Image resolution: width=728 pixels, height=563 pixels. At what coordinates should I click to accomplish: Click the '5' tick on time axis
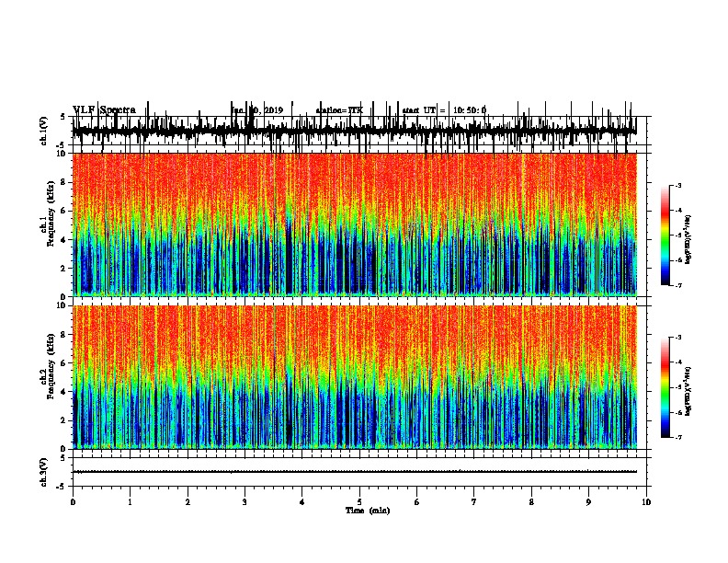(x=359, y=502)
